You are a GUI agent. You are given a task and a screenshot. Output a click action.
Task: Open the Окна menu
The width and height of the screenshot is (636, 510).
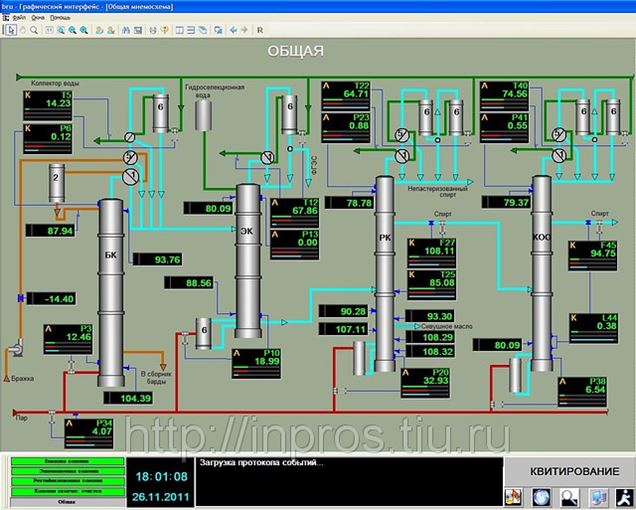coord(38,18)
